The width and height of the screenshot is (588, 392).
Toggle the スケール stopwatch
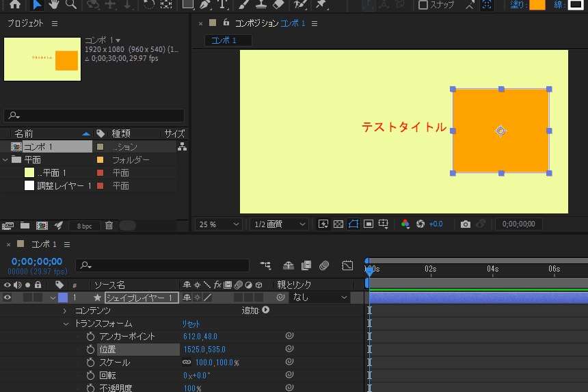tap(90, 363)
